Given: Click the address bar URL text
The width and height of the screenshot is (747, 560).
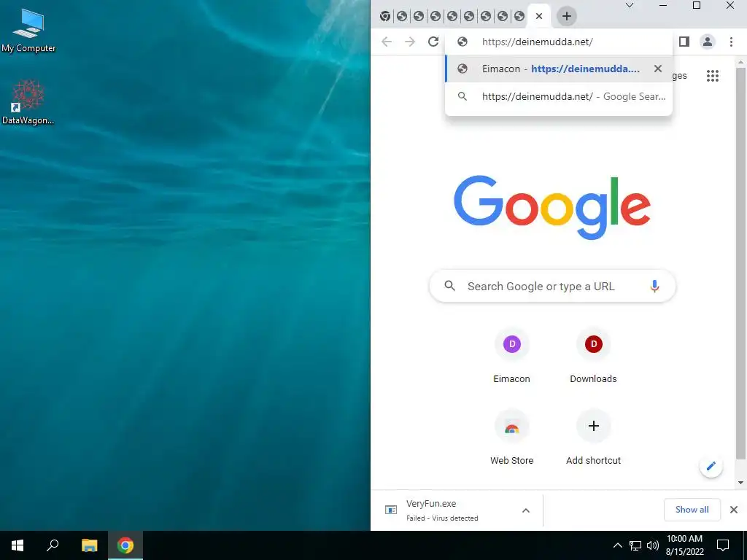Looking at the screenshot, I should [538, 42].
